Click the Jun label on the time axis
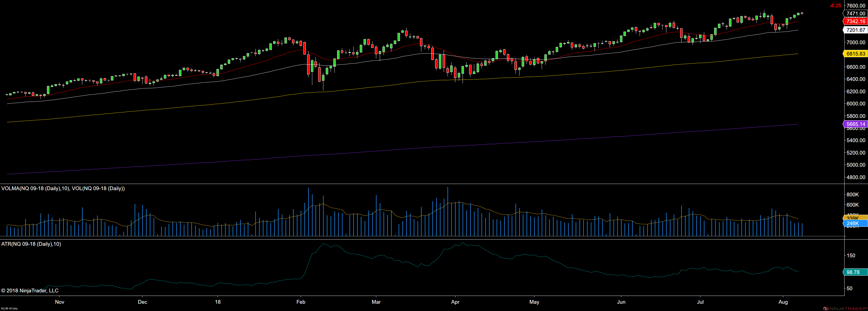Viewport: 868px width, 311px height. click(x=621, y=302)
